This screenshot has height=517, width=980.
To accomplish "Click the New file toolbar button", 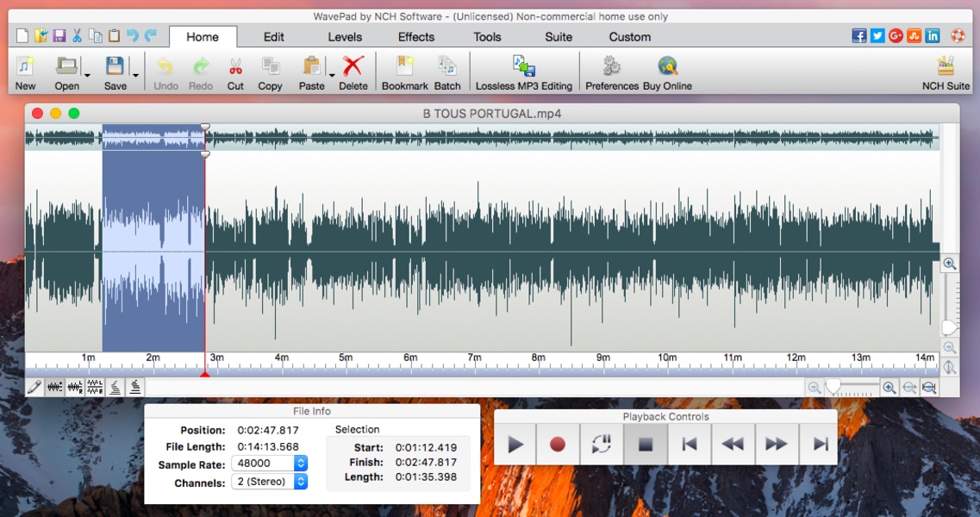I will coord(25,72).
